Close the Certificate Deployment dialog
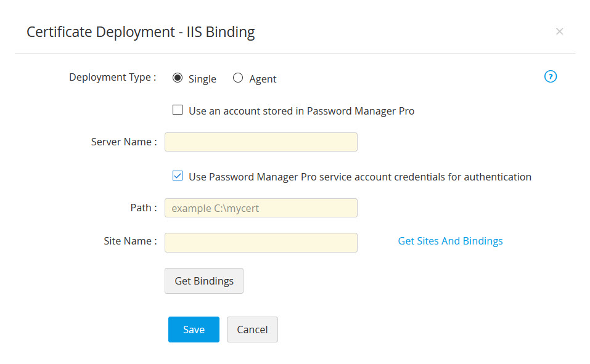Viewport: 590px width, 364px height. click(559, 31)
